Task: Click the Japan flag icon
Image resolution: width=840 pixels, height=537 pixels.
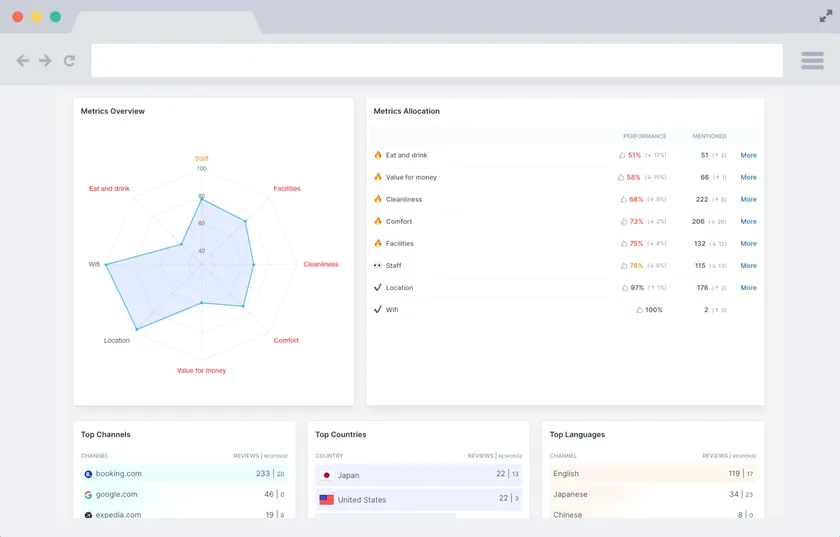Action: pos(326,475)
